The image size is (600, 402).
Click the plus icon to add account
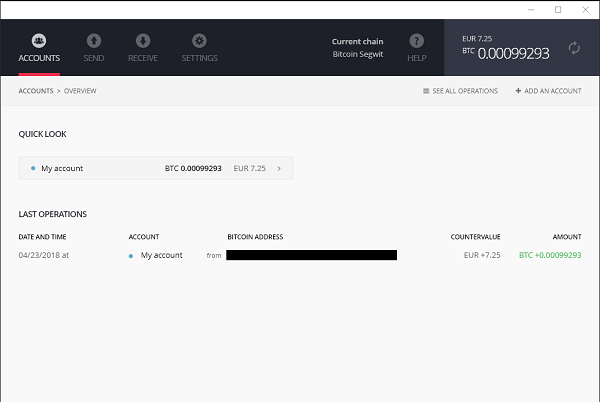(518, 91)
